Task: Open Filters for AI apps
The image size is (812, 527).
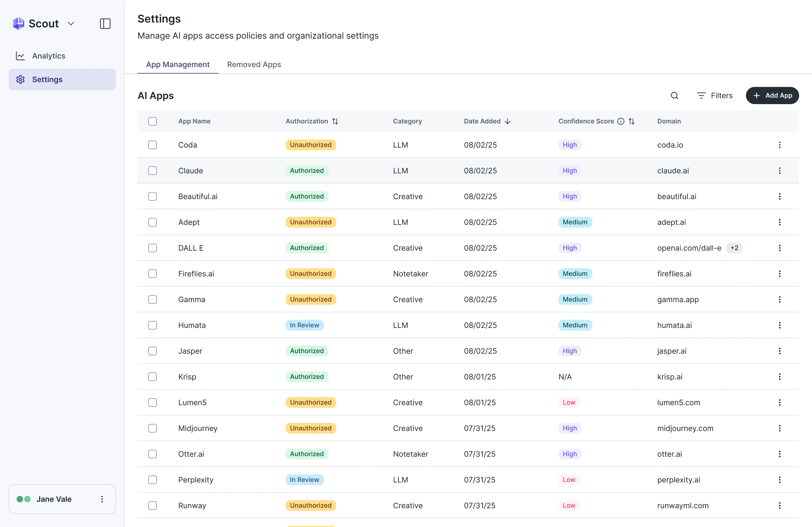Action: 715,96
